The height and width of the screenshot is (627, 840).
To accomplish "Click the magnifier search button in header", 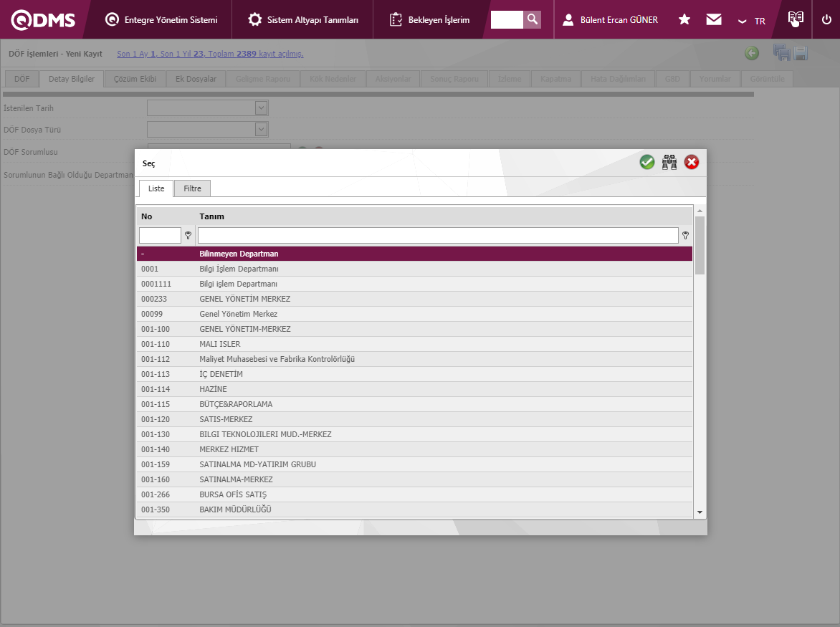I will [x=532, y=19].
